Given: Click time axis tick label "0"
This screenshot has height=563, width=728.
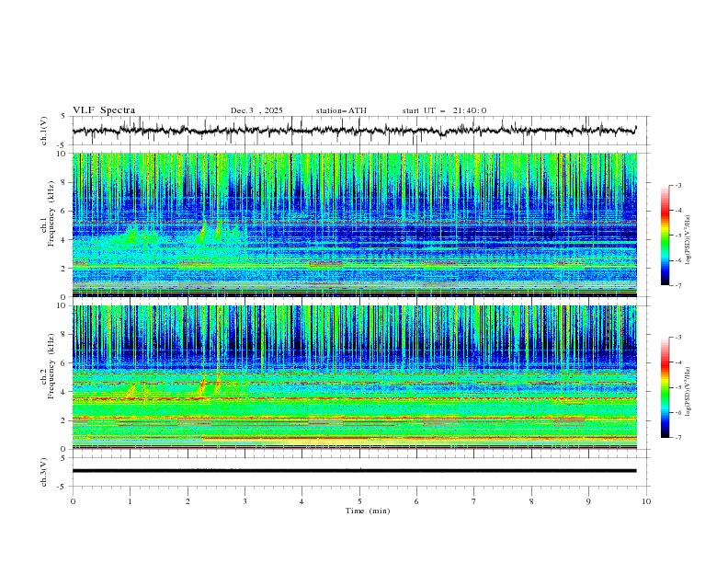Looking at the screenshot, I should pos(73,501).
